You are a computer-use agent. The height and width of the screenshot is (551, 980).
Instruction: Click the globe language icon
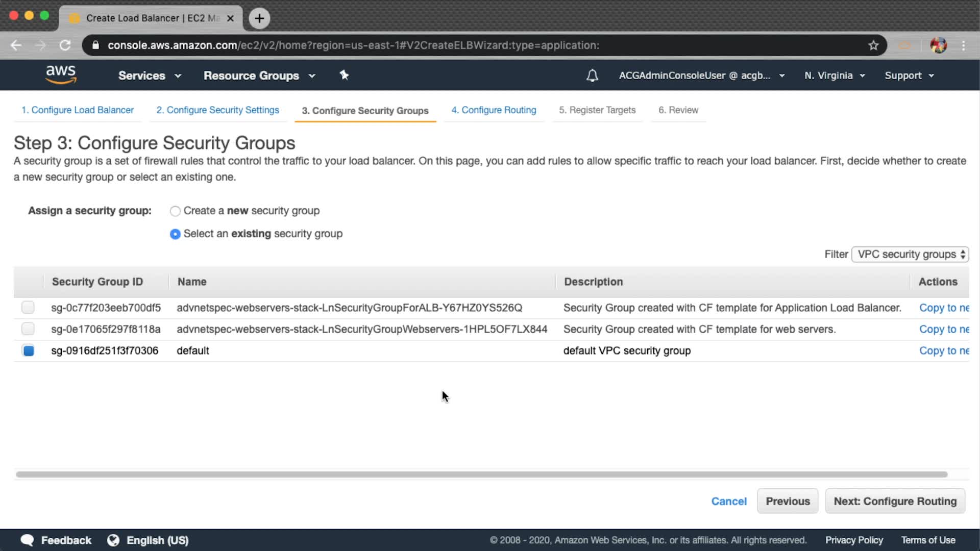click(x=113, y=540)
